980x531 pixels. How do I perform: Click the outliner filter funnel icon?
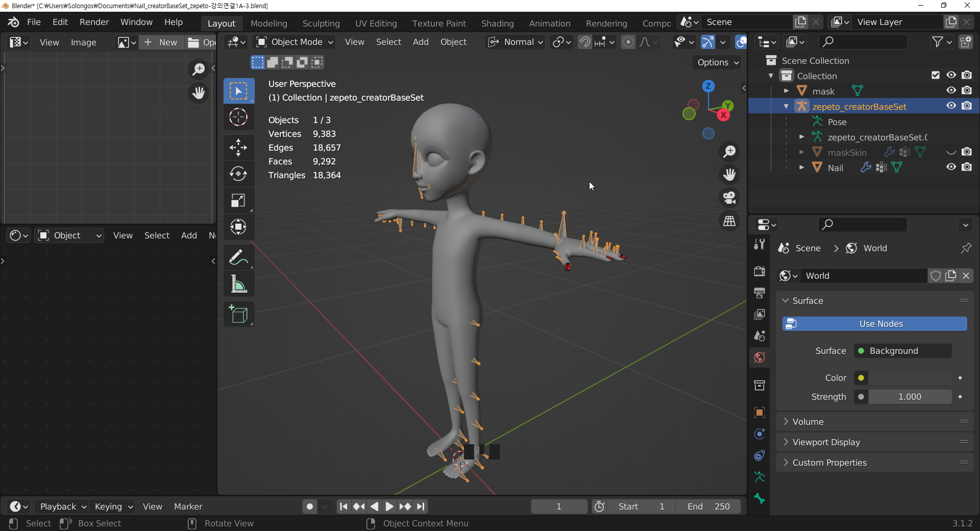(937, 42)
